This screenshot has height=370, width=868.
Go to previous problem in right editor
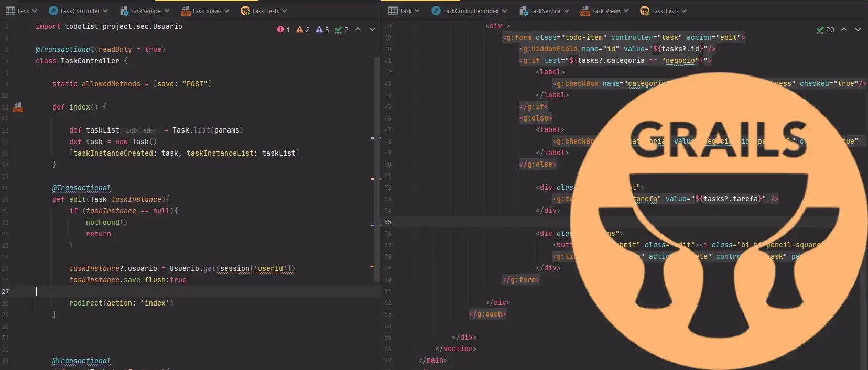(x=844, y=29)
